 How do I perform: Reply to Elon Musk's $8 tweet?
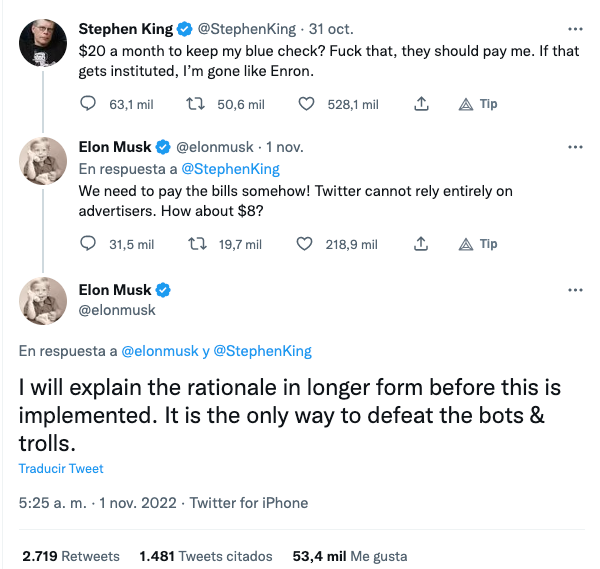(88, 244)
